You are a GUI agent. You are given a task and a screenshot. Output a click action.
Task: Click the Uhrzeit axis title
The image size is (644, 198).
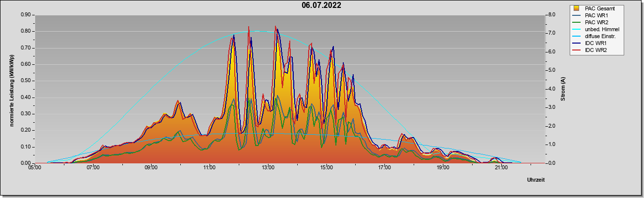pos(536,180)
